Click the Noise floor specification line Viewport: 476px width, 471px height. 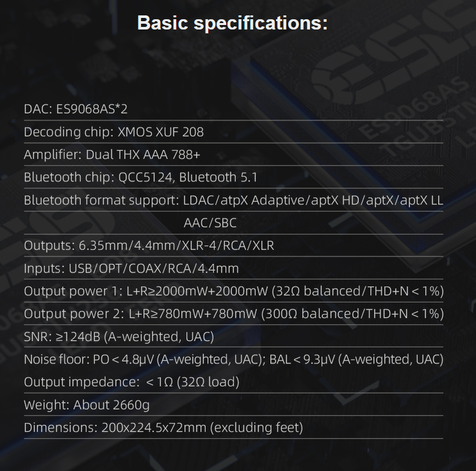point(233,359)
